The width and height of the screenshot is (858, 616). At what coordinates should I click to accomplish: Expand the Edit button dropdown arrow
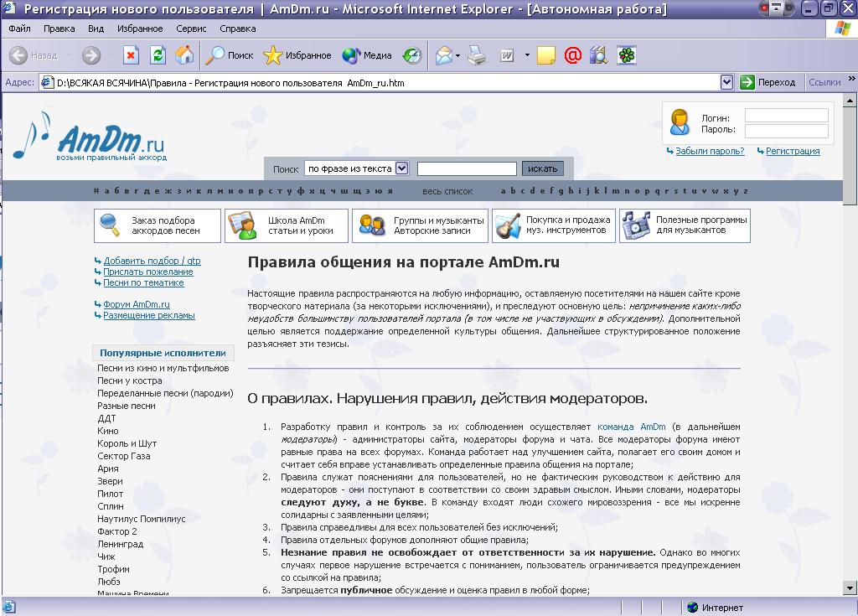(527, 55)
